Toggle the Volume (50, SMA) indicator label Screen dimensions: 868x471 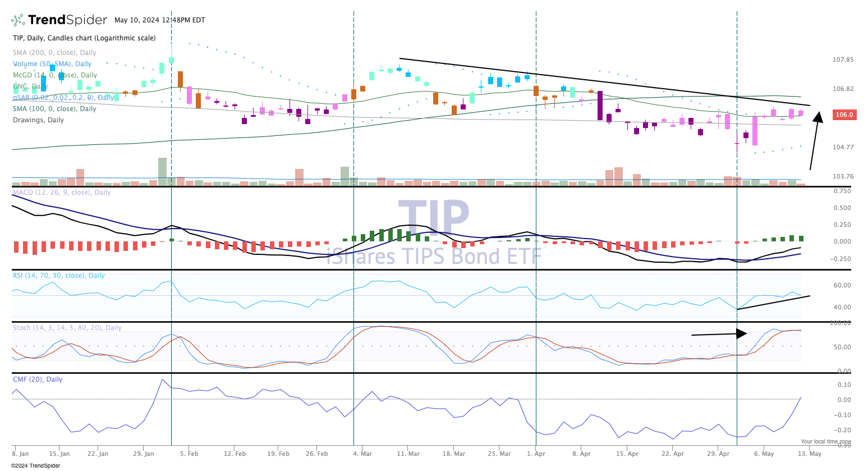point(52,64)
